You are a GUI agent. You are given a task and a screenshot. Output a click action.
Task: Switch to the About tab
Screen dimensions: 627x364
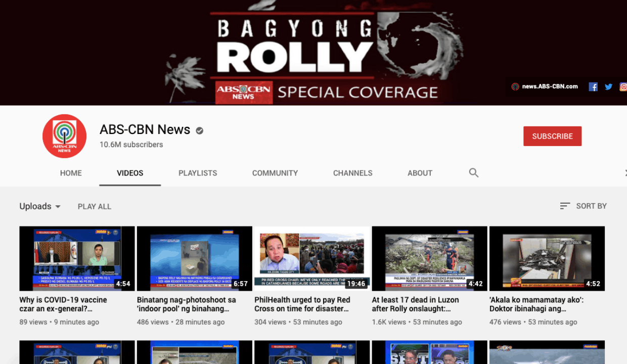point(420,173)
